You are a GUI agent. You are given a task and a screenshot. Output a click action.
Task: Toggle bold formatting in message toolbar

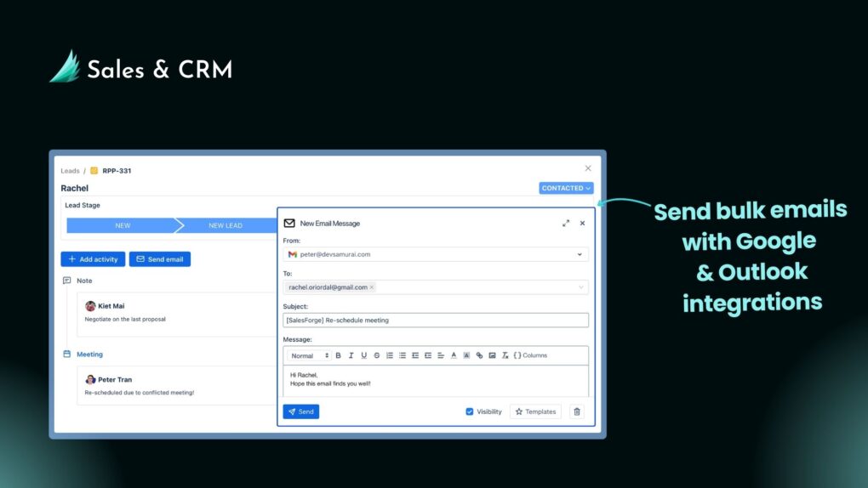(338, 355)
